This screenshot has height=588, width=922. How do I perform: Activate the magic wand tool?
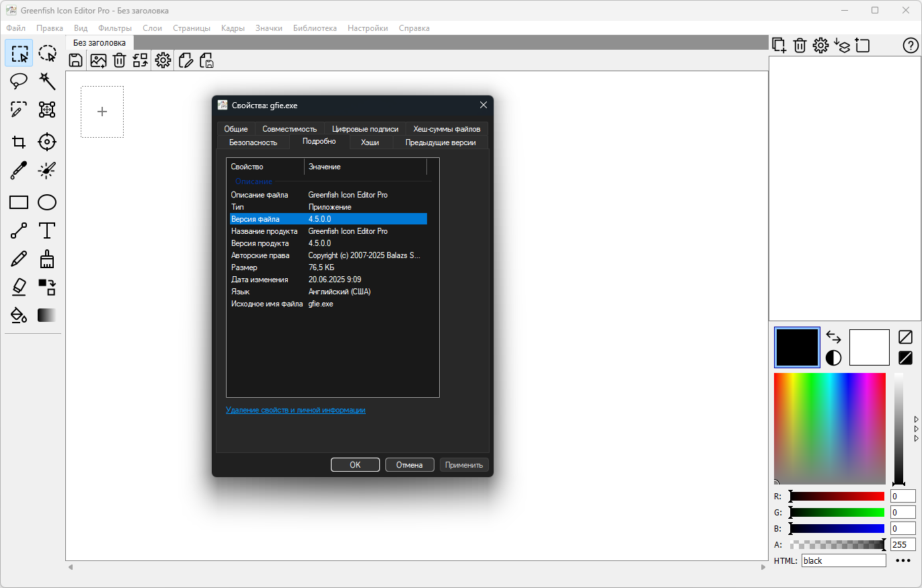click(47, 81)
